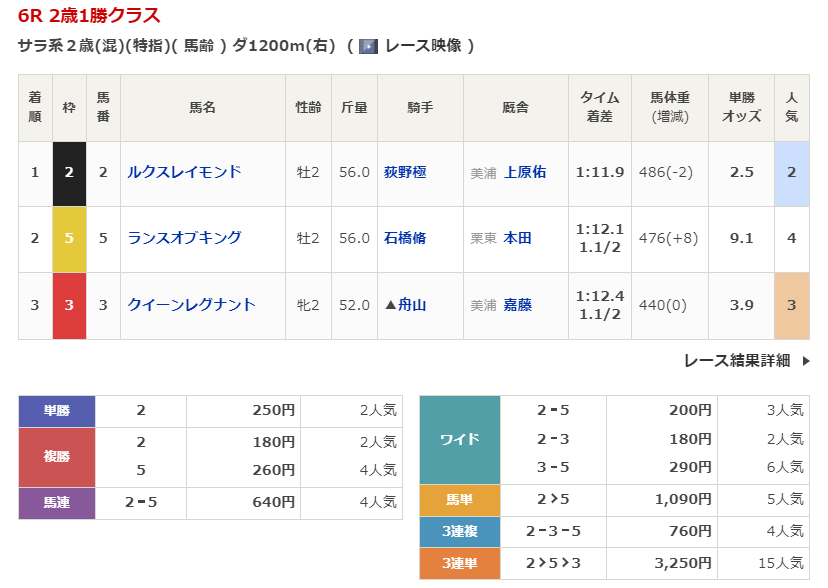828x588 pixels.
Task: Open trainer 上原佑 page
Action: 525,172
